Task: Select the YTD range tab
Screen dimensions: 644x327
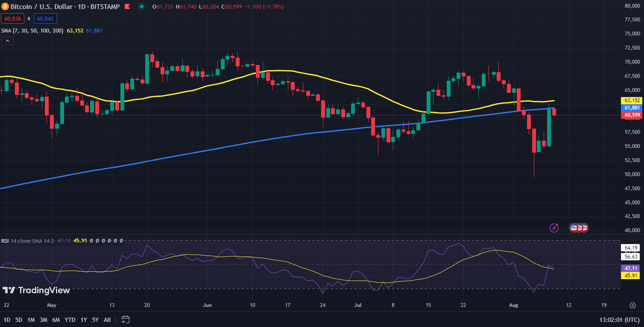Action: tap(70, 319)
